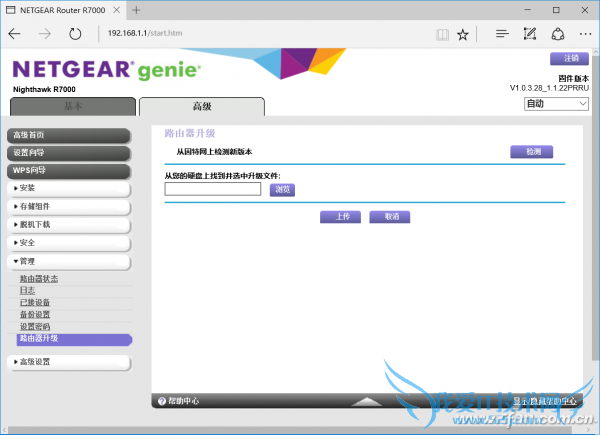Click the 上传 upload button
Screen dimensions: 600x435
pos(340,217)
